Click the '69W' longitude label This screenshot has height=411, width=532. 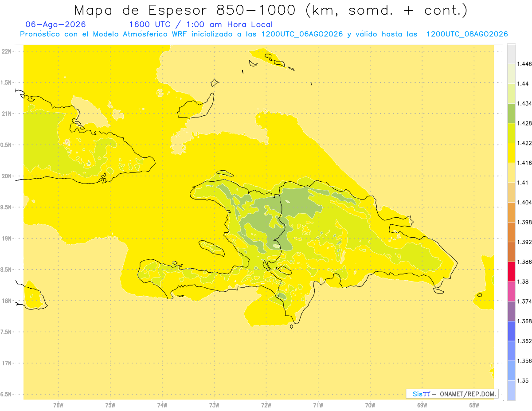[422, 405]
